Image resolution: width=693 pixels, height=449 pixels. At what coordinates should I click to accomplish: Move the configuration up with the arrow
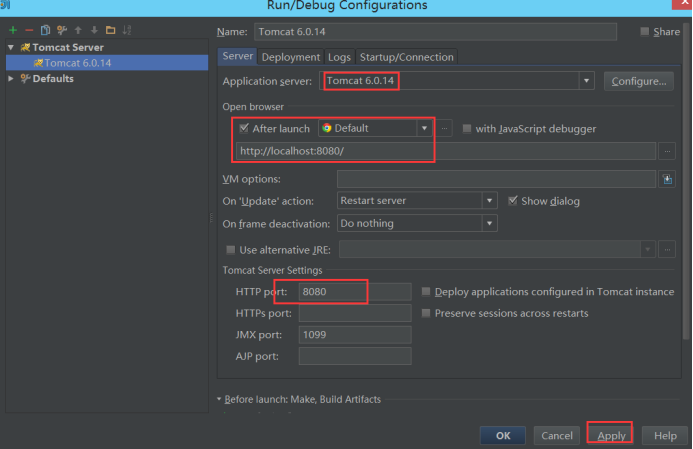click(78, 30)
